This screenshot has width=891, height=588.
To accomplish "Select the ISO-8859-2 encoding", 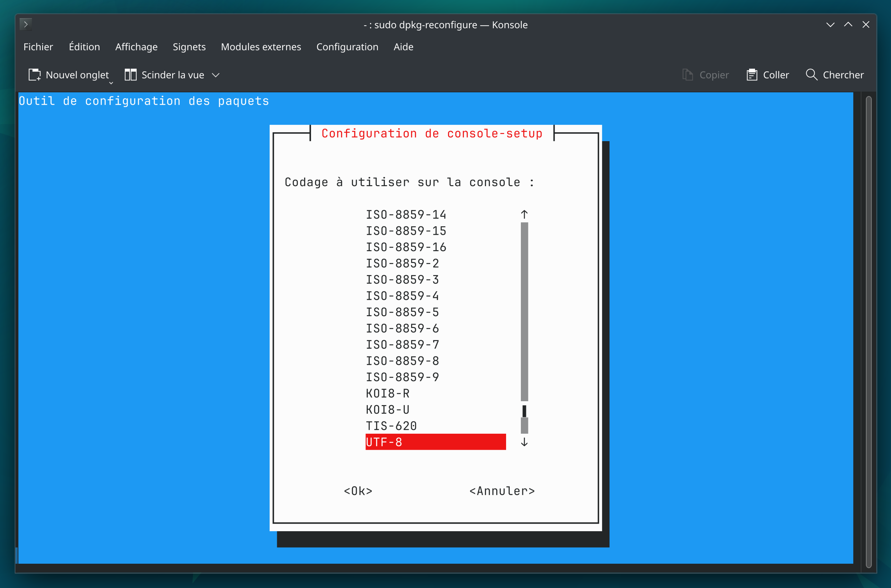I will pyautogui.click(x=402, y=263).
